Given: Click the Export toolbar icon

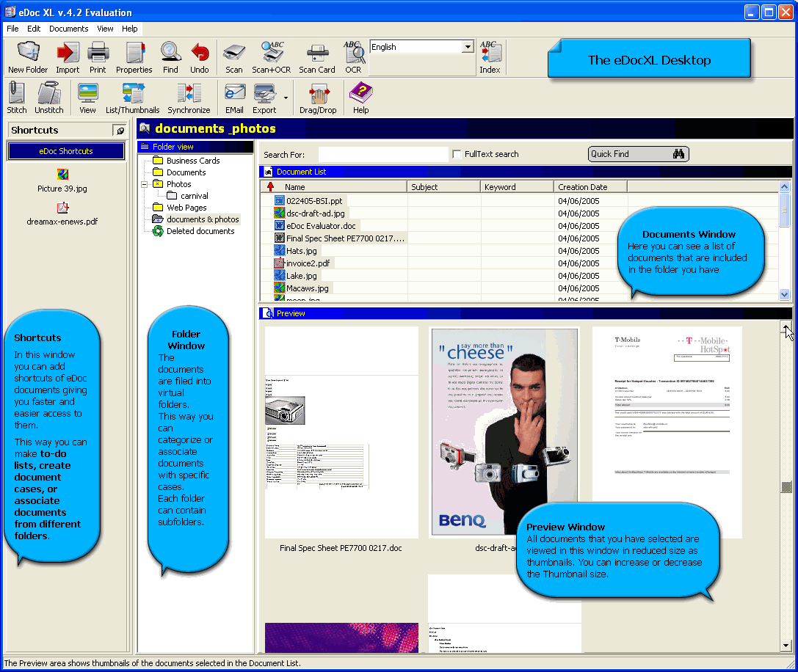Looking at the screenshot, I should click(x=264, y=98).
